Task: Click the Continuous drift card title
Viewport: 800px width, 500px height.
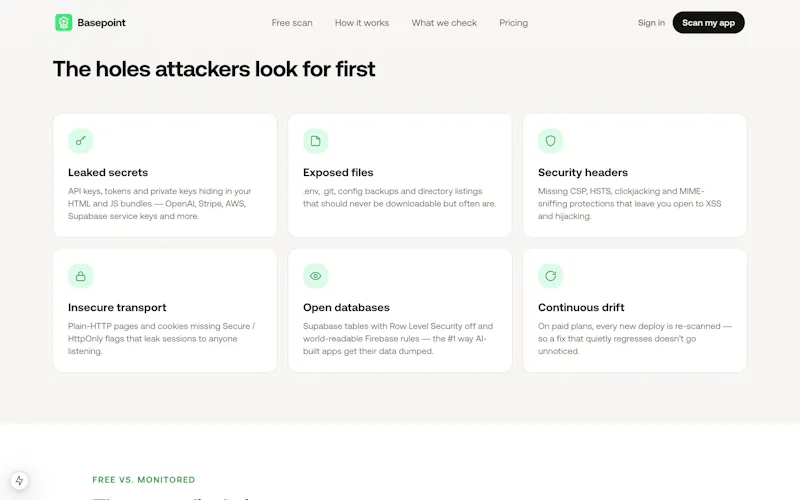Action: (x=581, y=308)
